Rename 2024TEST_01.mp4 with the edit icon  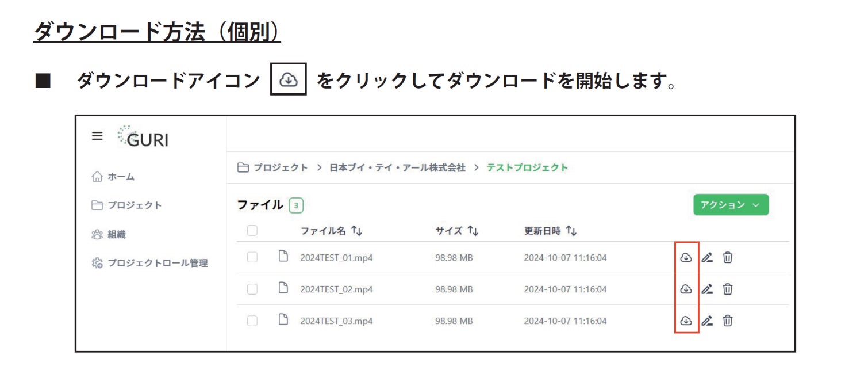707,258
